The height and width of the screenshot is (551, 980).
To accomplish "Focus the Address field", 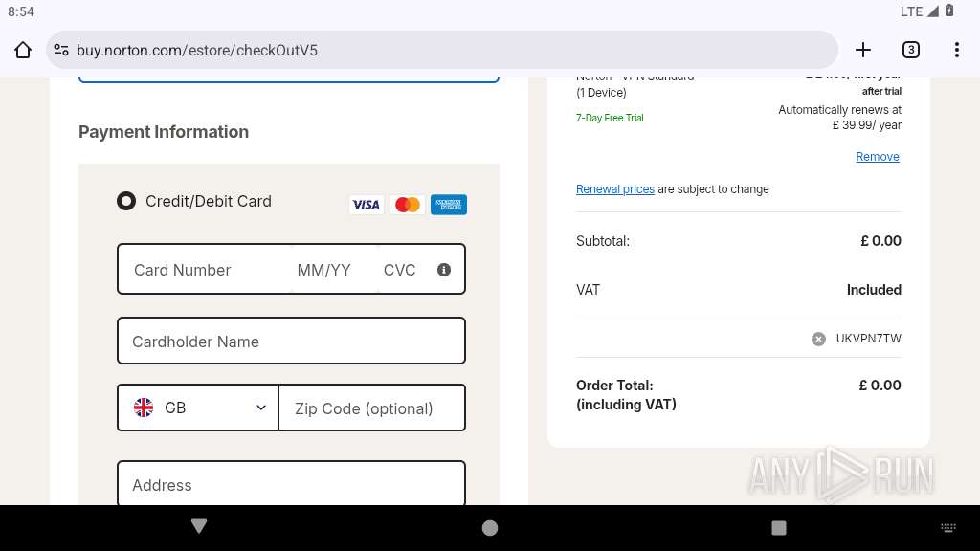I will point(291,483).
